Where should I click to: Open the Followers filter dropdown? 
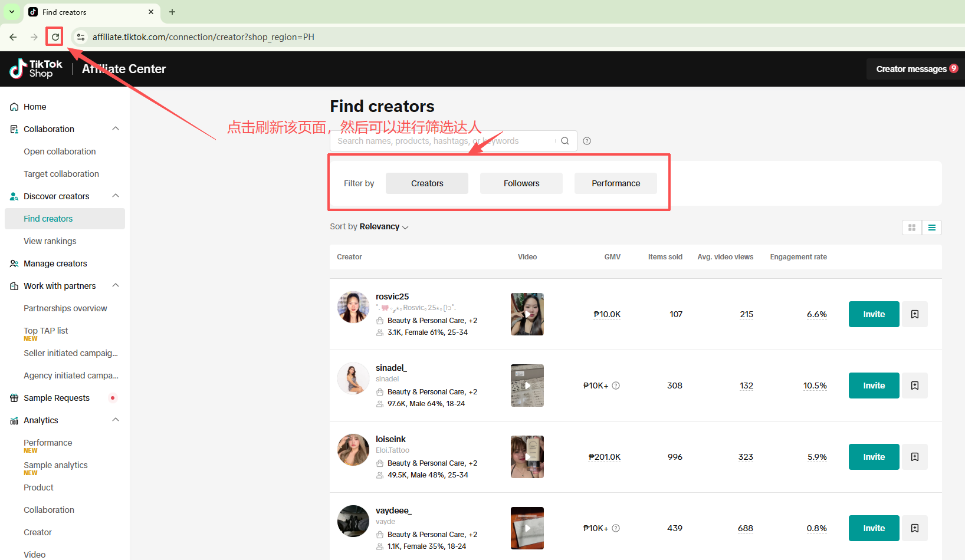click(x=521, y=183)
